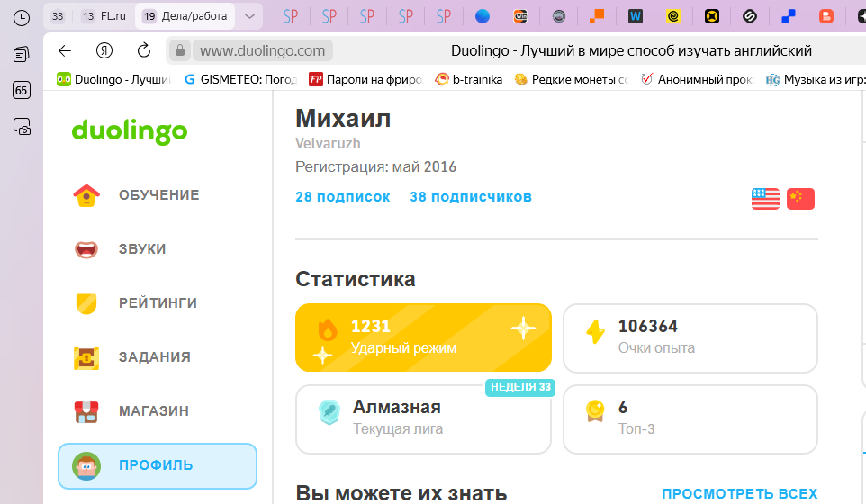Click the НЕДЕЛЯ 33 badge
This screenshot has width=866, height=504.
pos(520,387)
